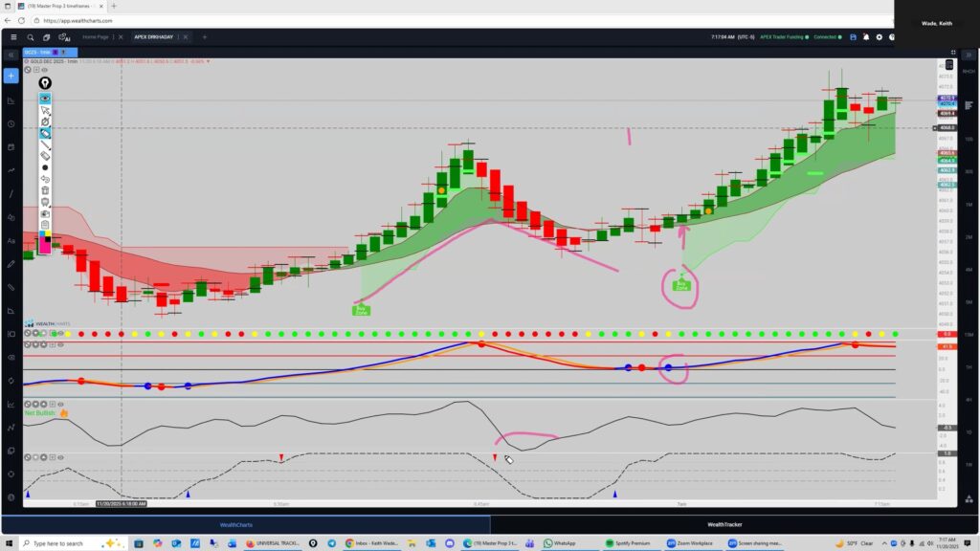Click the blue plus button in left sidebar
Screen dimensions: 980x551
[11, 76]
